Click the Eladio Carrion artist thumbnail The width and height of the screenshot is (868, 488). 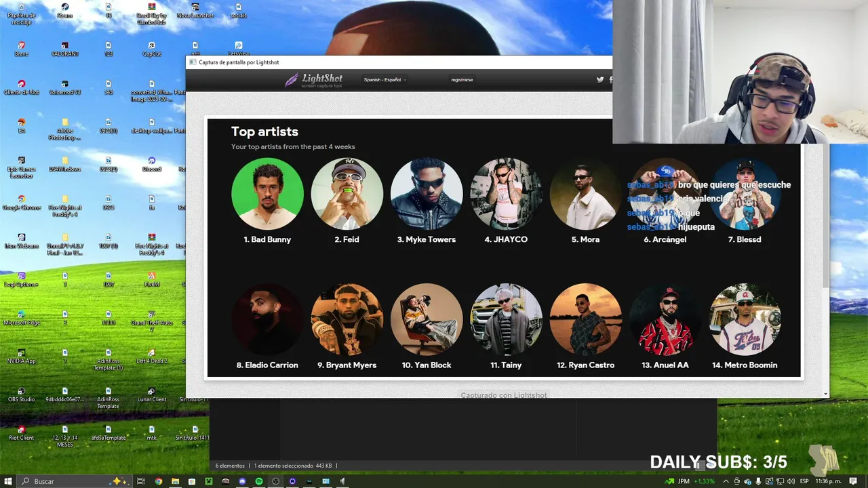pos(267,319)
